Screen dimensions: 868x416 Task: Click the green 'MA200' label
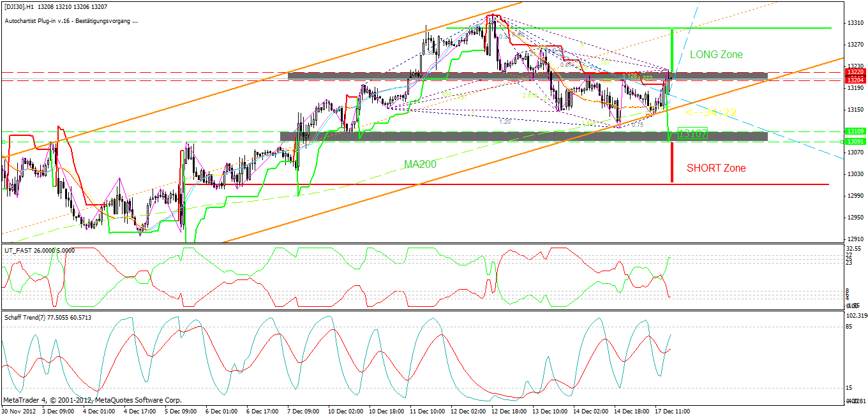420,165
